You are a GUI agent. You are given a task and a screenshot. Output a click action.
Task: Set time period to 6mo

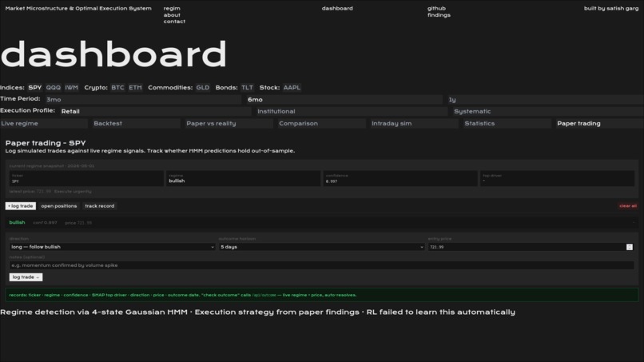pyautogui.click(x=344, y=99)
